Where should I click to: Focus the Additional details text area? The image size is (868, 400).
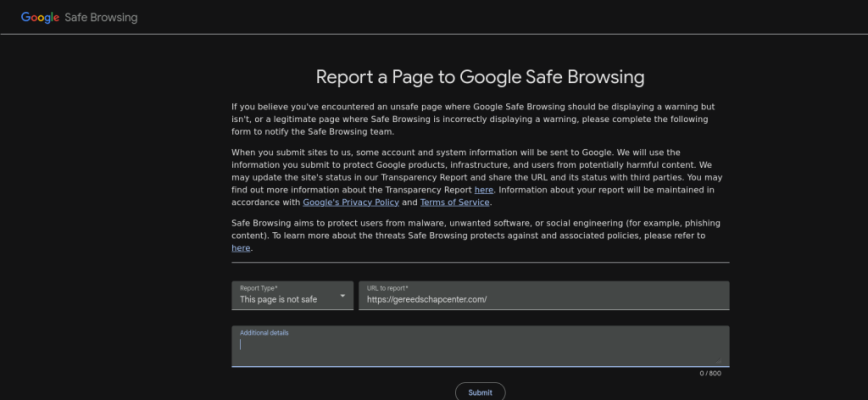tap(480, 347)
